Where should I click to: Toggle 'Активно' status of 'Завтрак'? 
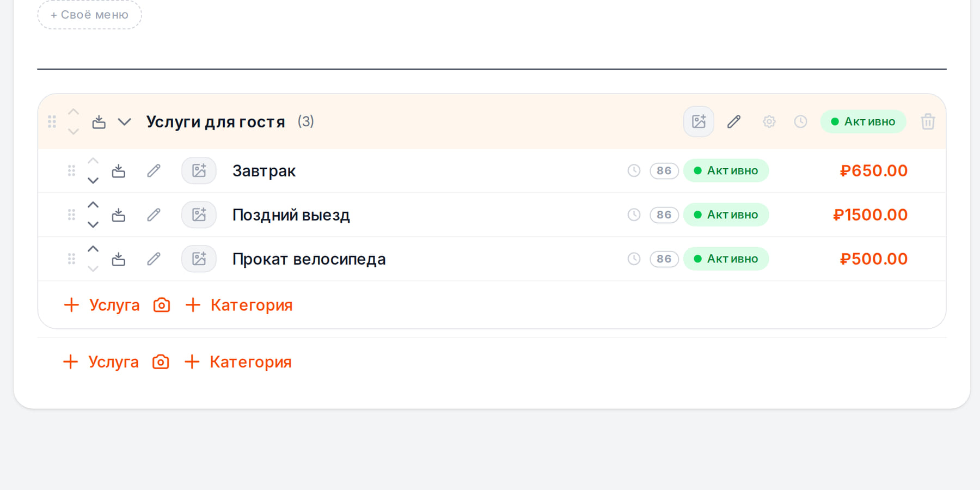tap(726, 171)
